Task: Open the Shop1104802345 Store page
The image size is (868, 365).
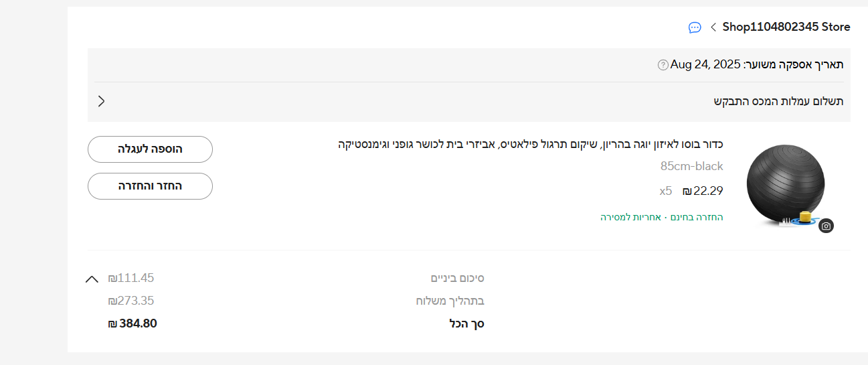Action: click(786, 27)
